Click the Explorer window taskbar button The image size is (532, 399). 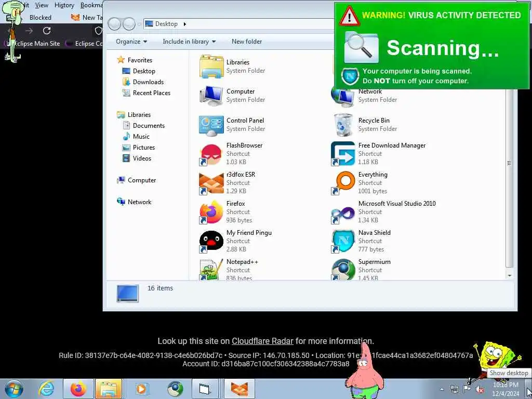point(108,389)
